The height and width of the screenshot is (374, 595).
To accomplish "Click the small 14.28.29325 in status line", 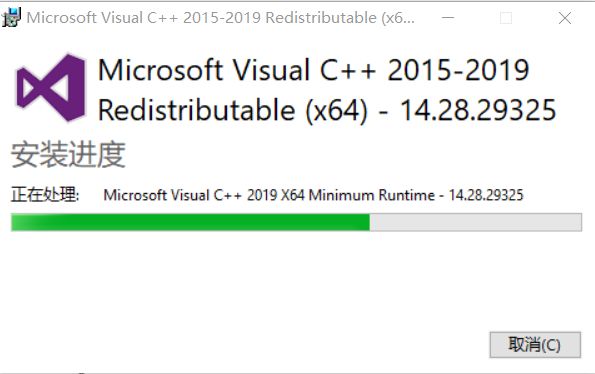I will pos(486,195).
